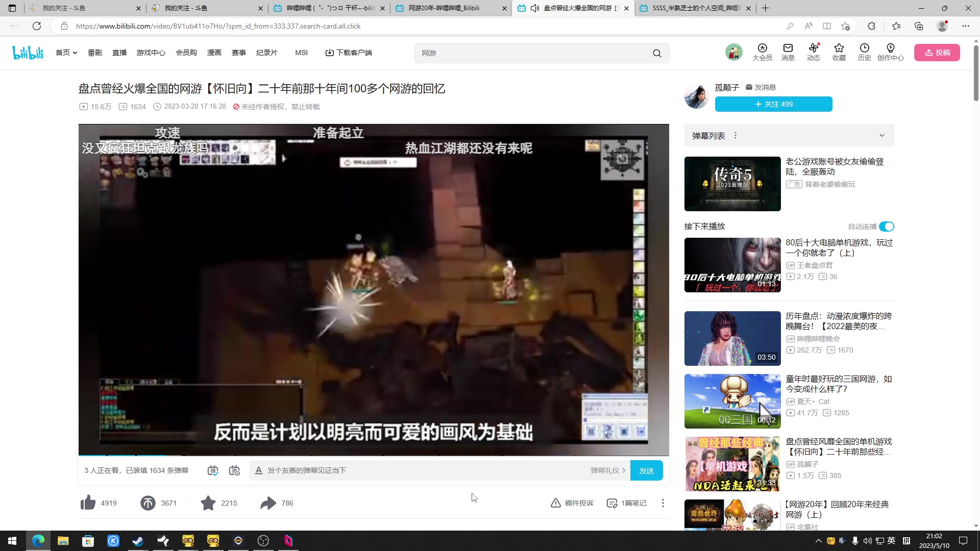
Task: Click the browser address bar URL
Action: 218,26
